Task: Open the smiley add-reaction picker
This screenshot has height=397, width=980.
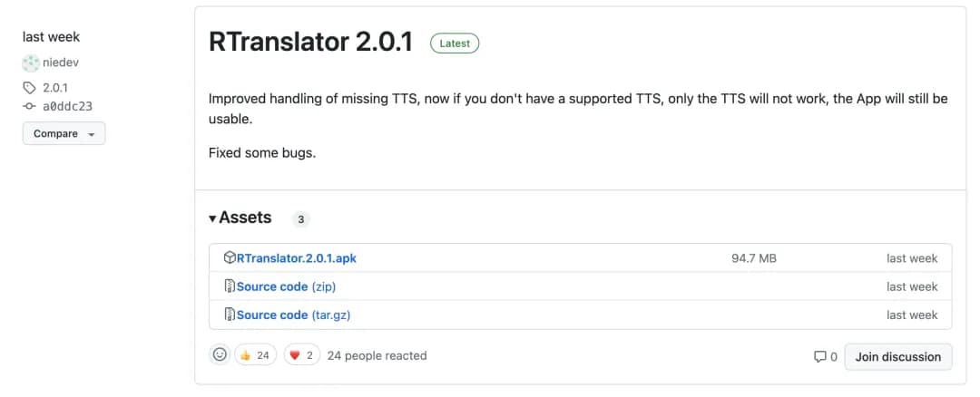Action: pyautogui.click(x=220, y=355)
